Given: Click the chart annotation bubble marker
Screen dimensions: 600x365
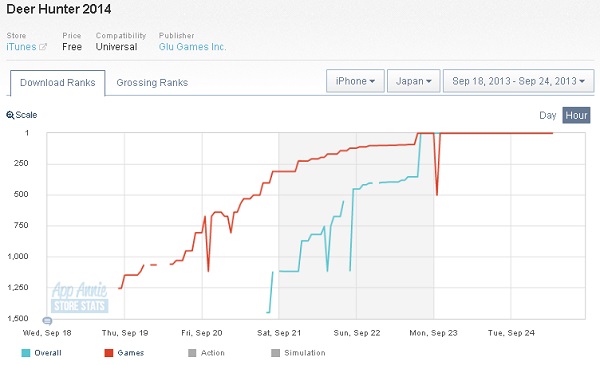Looking at the screenshot, I should 47,321.
